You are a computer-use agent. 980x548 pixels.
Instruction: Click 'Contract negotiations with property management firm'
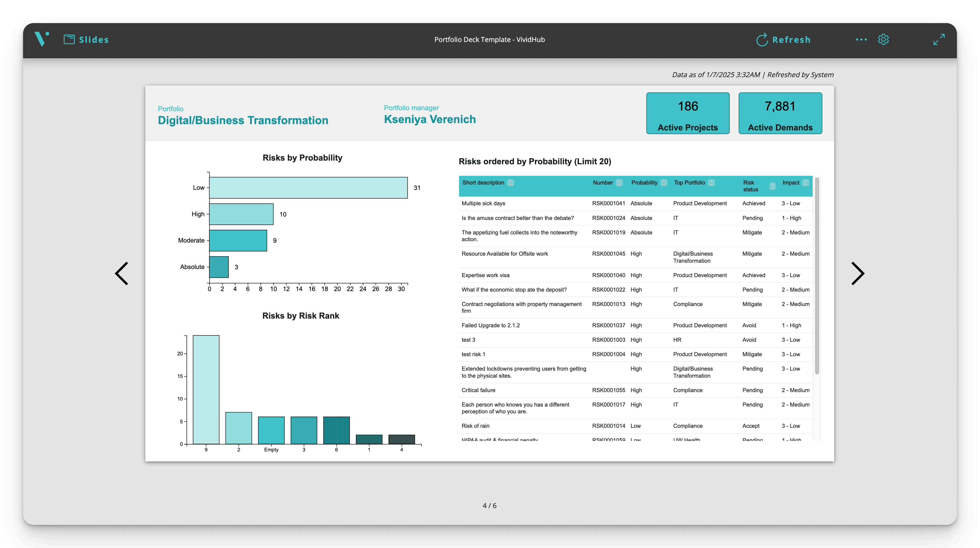(x=521, y=308)
